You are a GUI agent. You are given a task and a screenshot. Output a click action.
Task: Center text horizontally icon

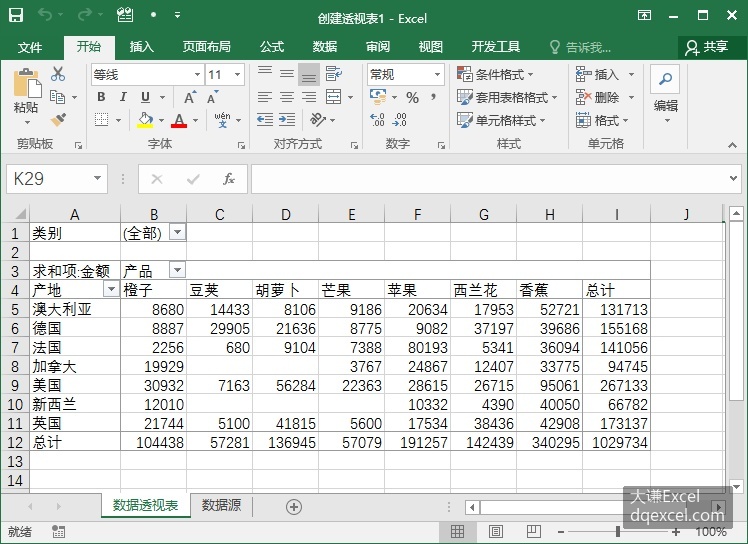pyautogui.click(x=287, y=97)
